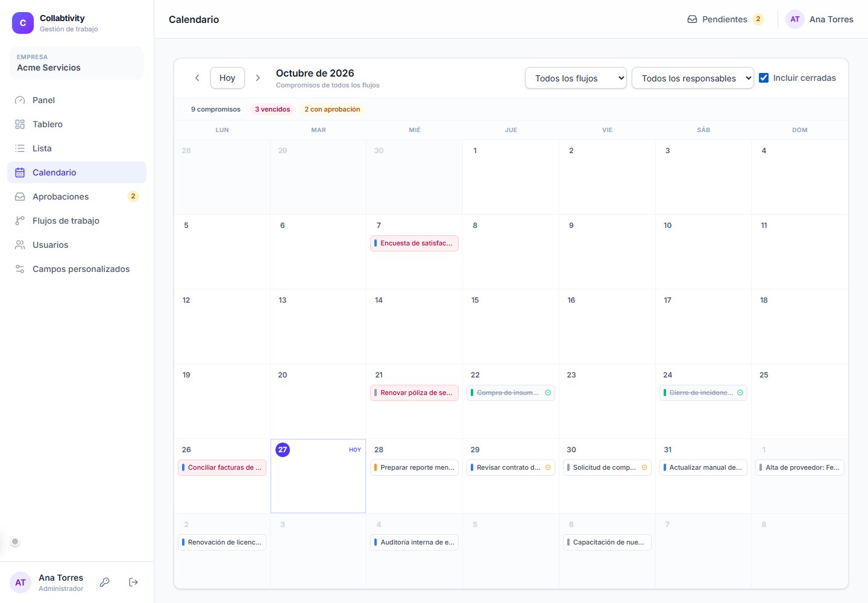Click the key icon beside Ana Torres
The image size is (868, 603).
(x=105, y=582)
